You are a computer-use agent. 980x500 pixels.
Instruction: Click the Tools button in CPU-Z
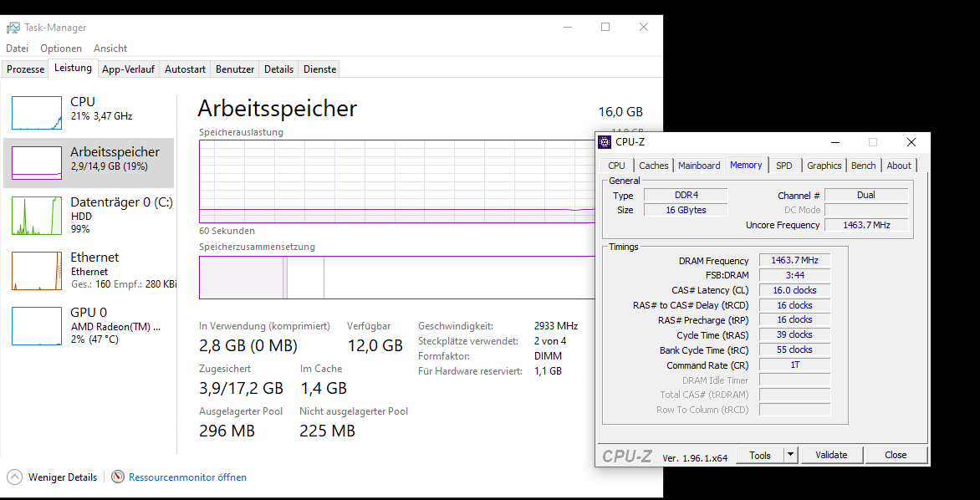click(760, 456)
